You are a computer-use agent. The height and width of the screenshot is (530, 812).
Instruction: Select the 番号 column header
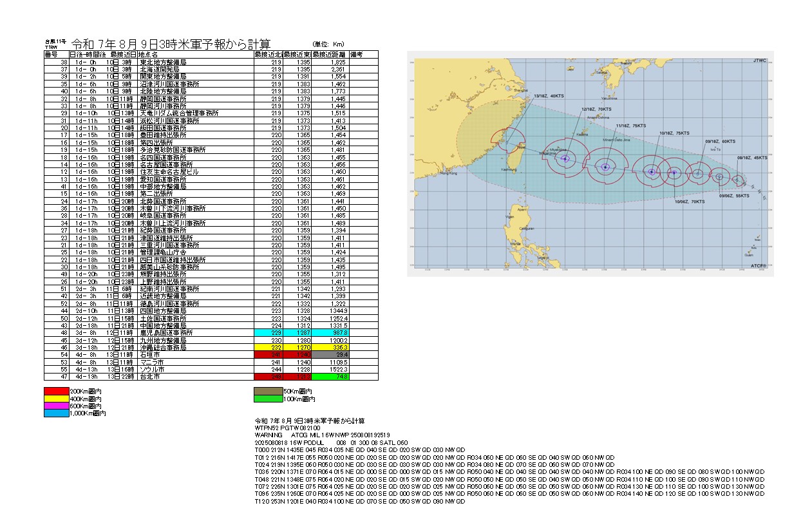click(x=56, y=55)
